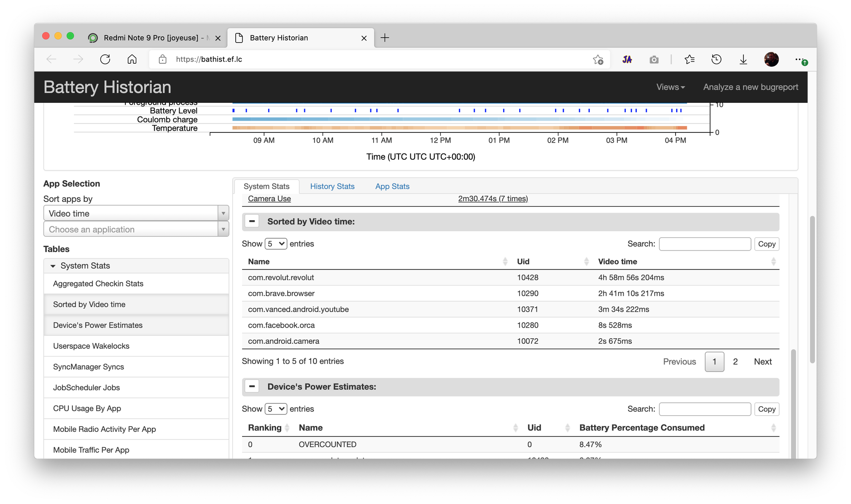Image resolution: width=851 pixels, height=504 pixels.
Task: Switch to the App Stats tab
Action: pos(392,186)
